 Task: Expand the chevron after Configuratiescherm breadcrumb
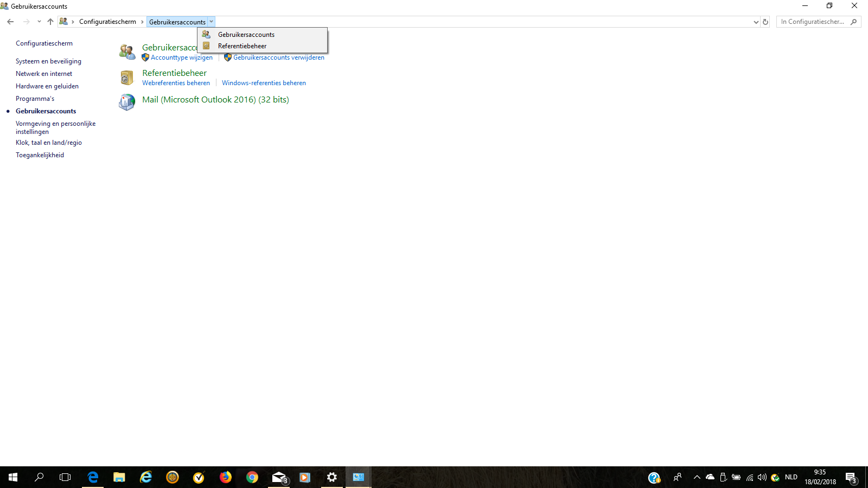tap(142, 22)
